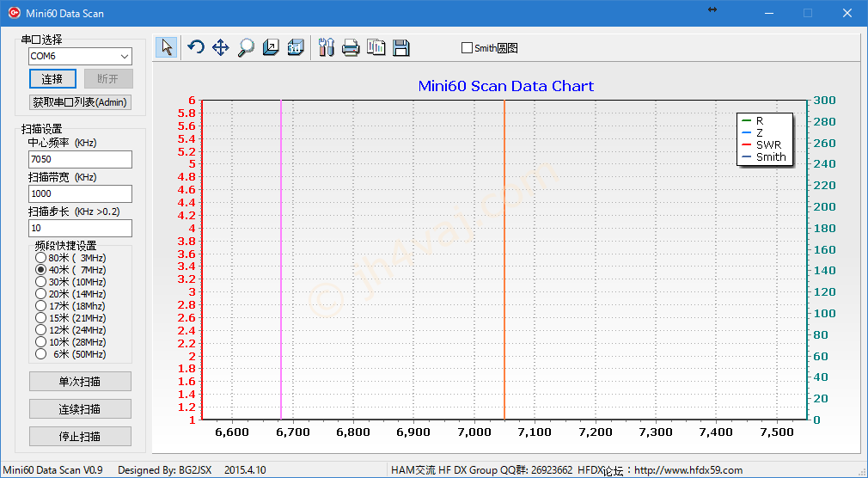Select the magnifier zoom tool

(246, 47)
